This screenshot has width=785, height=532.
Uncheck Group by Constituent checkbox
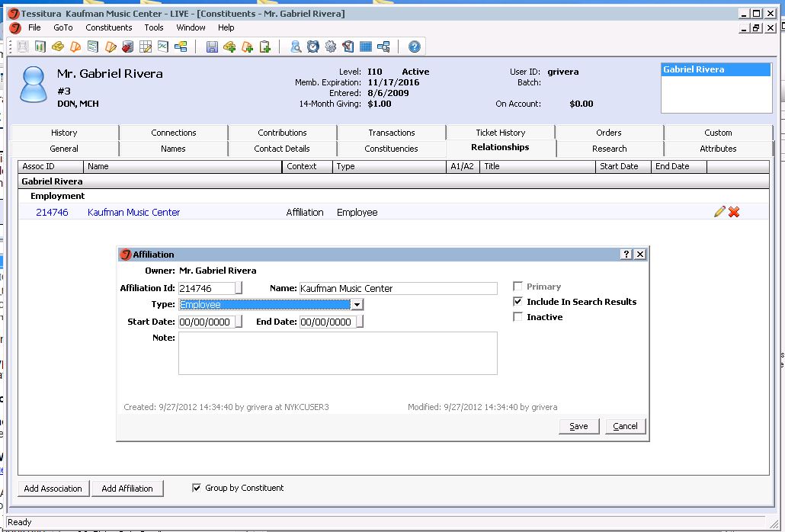pos(197,488)
